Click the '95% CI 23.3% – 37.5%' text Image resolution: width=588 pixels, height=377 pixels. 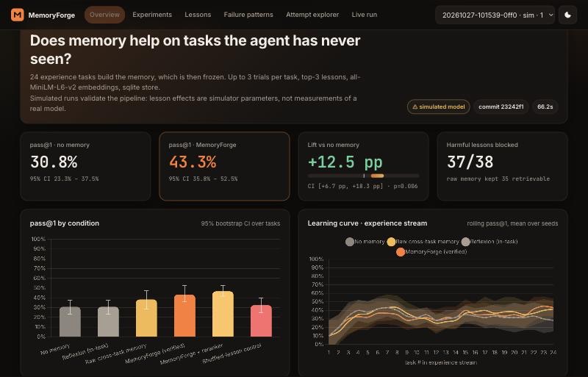click(x=64, y=179)
